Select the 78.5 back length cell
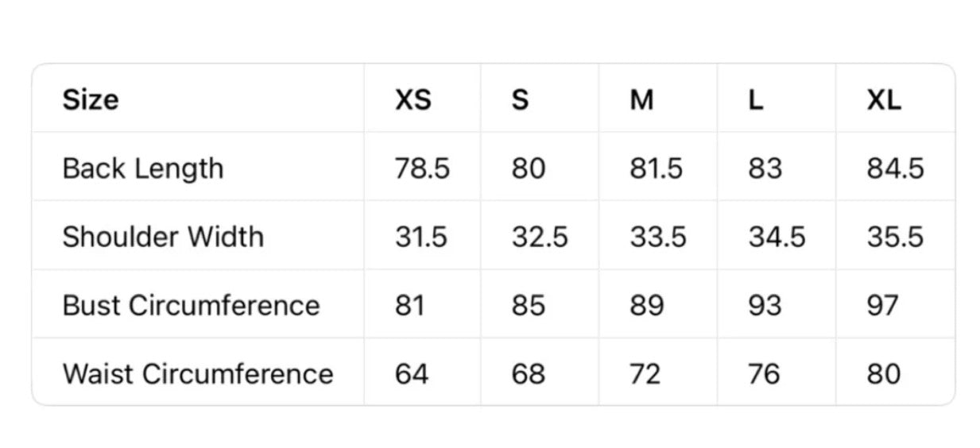 tap(422, 168)
